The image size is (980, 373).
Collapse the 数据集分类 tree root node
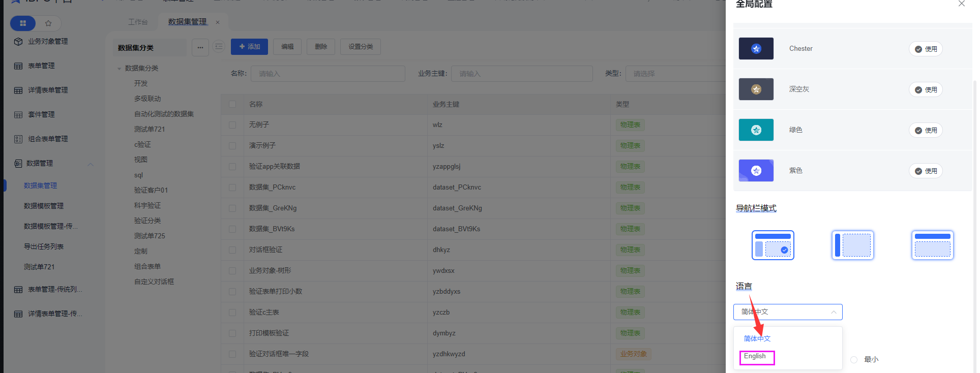point(120,69)
